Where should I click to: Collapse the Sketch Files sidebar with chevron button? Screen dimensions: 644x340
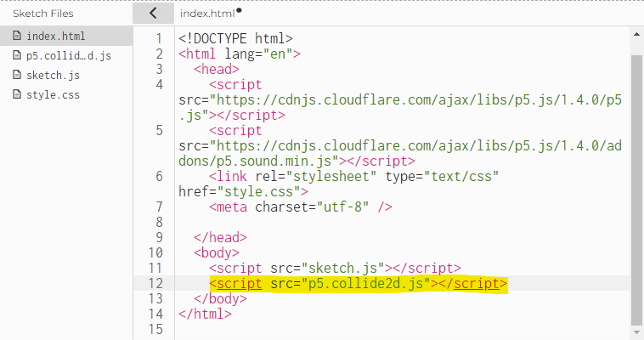[x=153, y=13]
